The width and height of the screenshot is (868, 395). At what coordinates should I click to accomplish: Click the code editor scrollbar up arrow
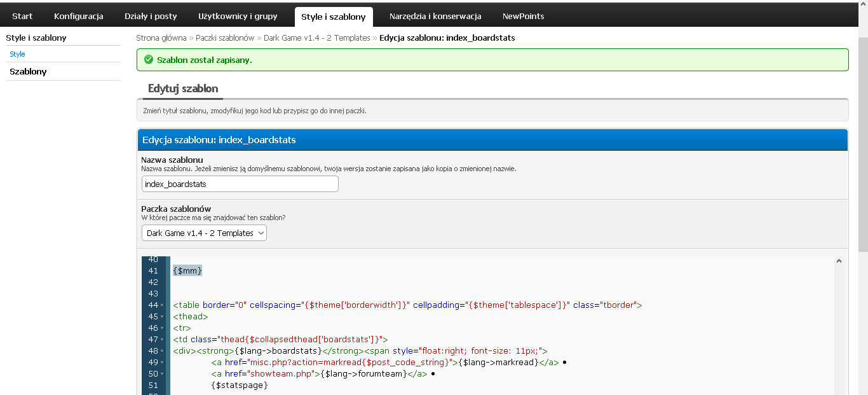point(839,261)
